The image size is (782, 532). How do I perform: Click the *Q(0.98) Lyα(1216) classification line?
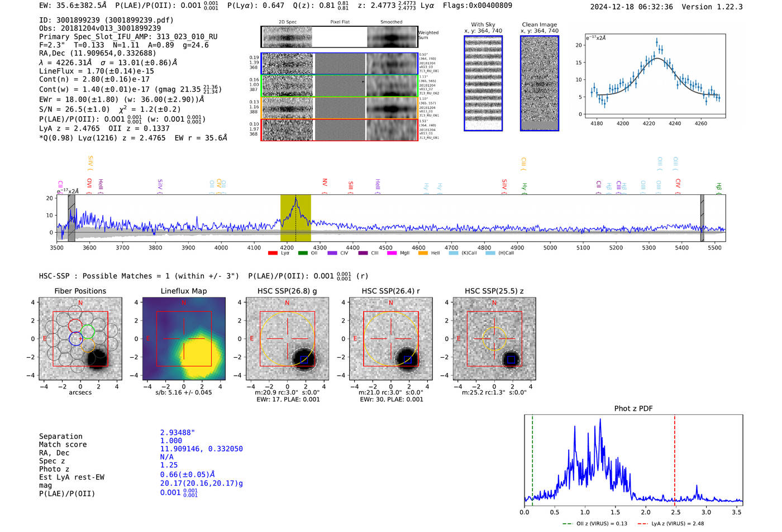[133, 138]
